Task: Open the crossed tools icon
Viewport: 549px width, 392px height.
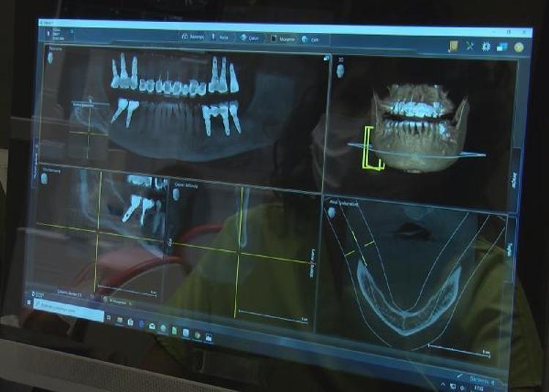Action: click(470, 46)
